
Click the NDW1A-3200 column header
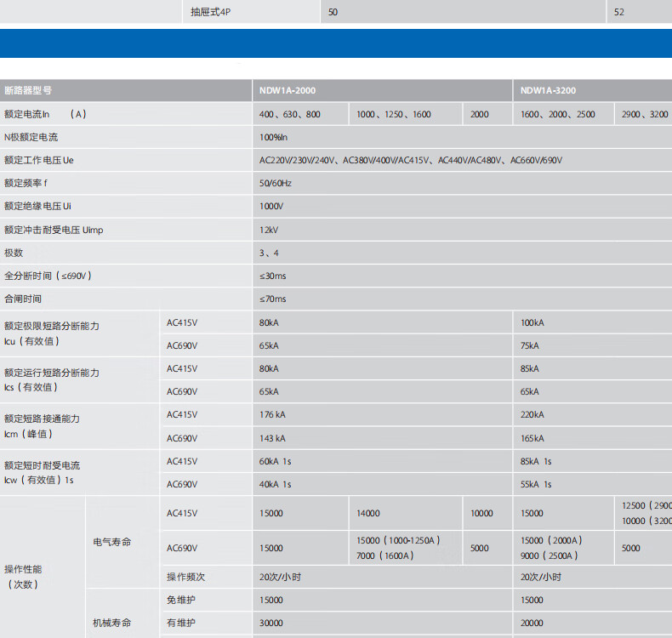coord(548,90)
